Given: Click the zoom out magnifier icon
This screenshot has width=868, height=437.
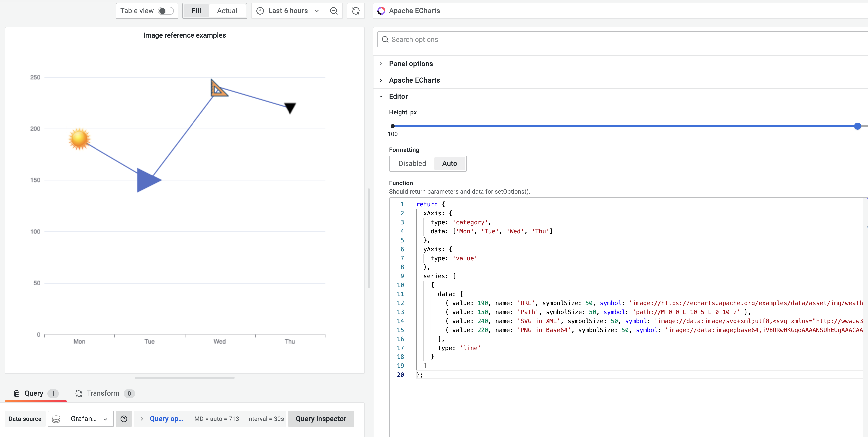Looking at the screenshot, I should click(334, 11).
